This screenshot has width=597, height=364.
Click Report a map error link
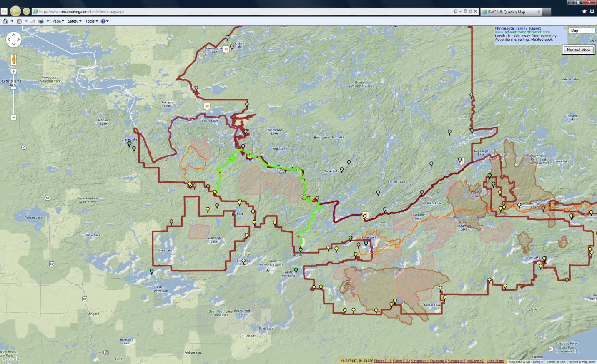582,362
